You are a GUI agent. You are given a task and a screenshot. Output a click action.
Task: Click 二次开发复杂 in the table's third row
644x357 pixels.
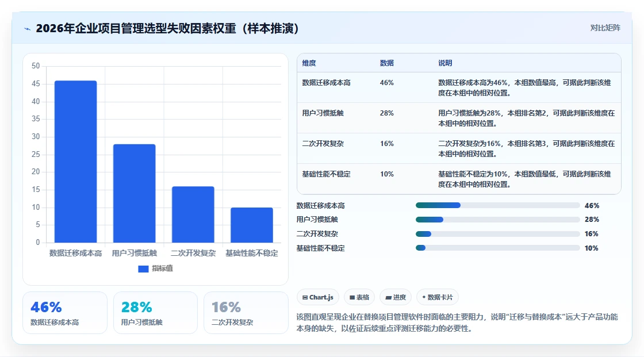(x=323, y=143)
